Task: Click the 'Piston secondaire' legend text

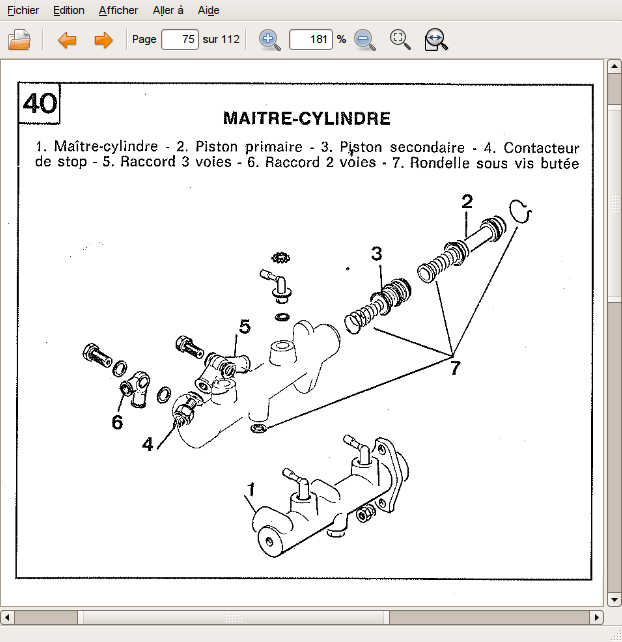Action: [x=402, y=147]
